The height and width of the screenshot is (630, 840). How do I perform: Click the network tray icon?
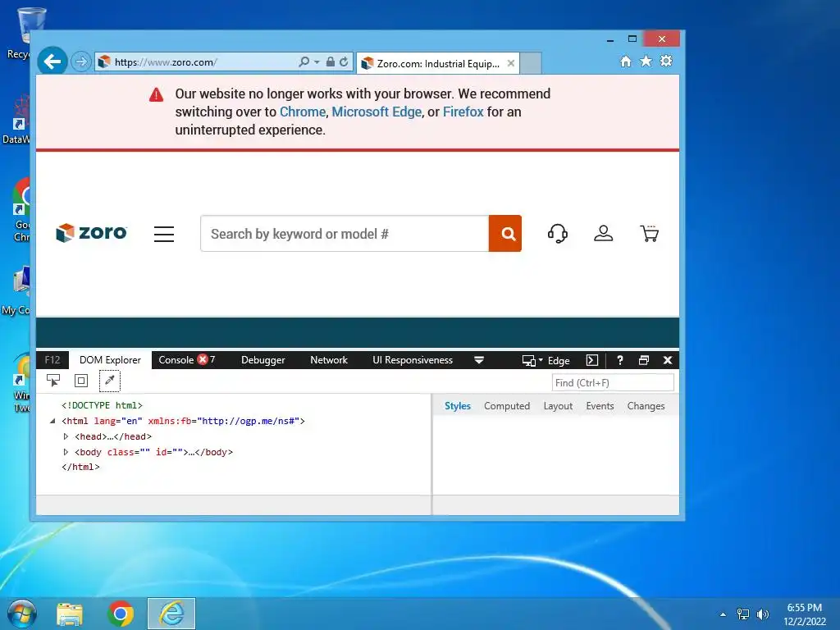pyautogui.click(x=743, y=614)
